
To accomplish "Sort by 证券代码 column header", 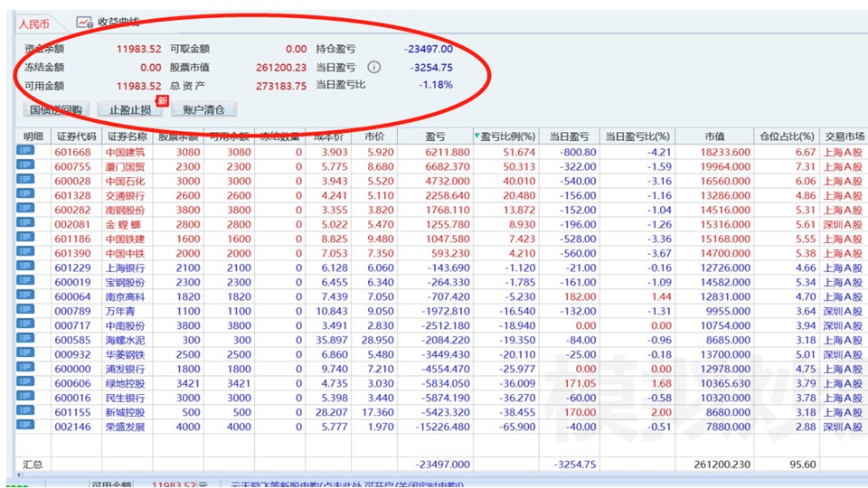I will (x=76, y=136).
